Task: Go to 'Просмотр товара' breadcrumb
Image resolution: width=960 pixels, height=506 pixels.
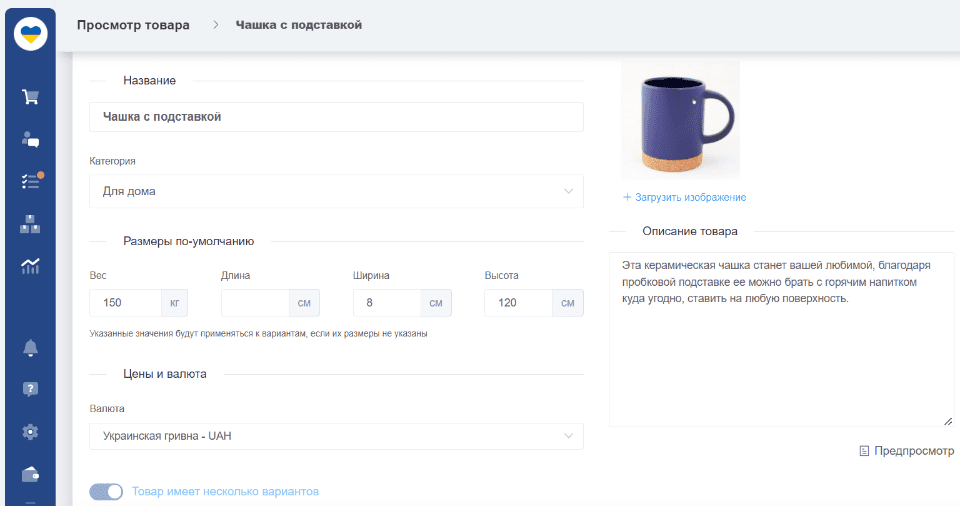Action: [x=133, y=25]
